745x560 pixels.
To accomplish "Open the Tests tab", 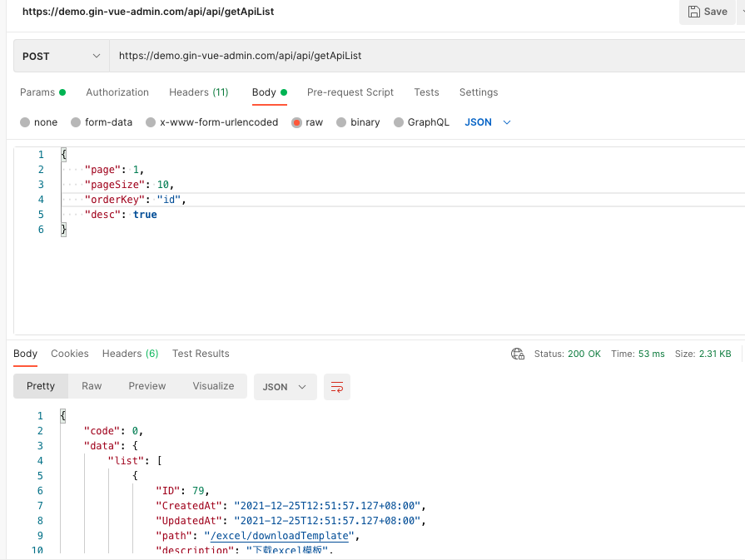I will click(426, 92).
